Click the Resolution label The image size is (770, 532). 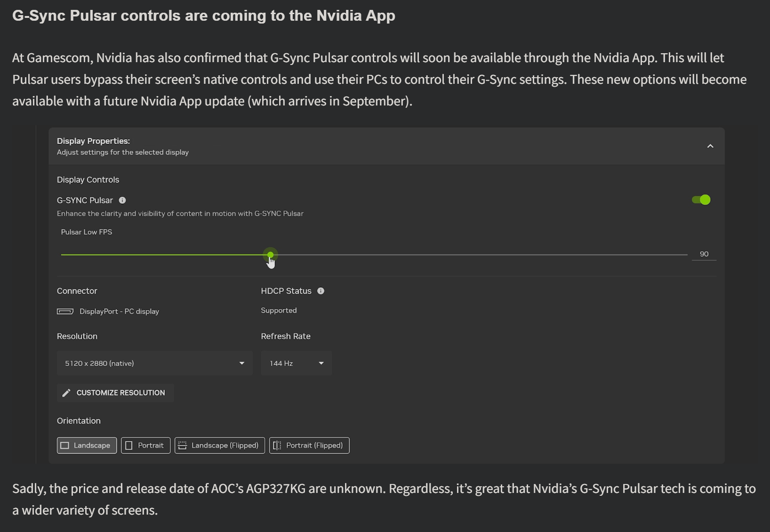click(x=77, y=336)
